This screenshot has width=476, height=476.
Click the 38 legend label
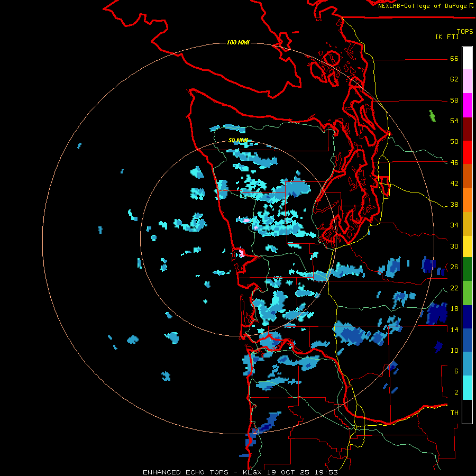click(x=454, y=205)
